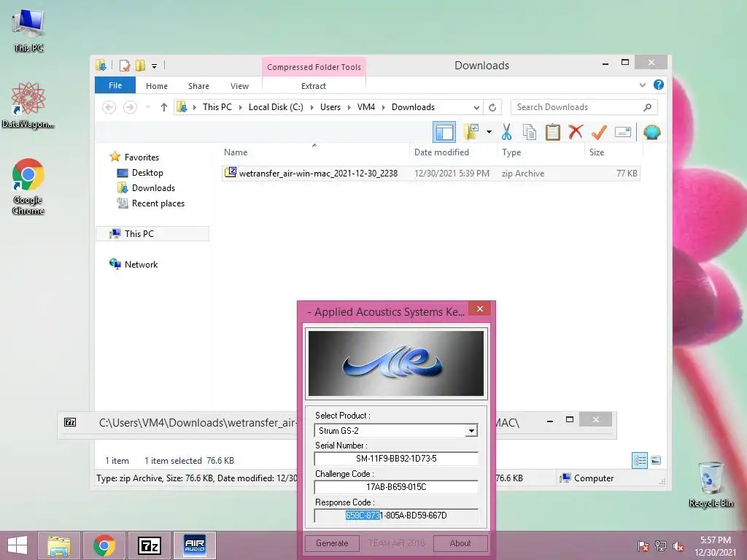Click VM4 in the address breadcrumb
The width and height of the screenshot is (747, 560).
tap(366, 107)
